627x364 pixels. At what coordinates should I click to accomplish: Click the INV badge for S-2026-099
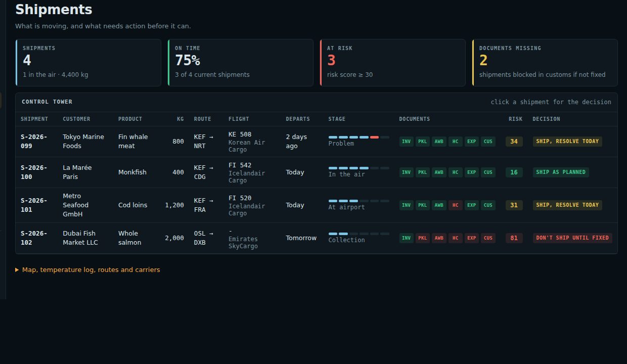(406, 142)
